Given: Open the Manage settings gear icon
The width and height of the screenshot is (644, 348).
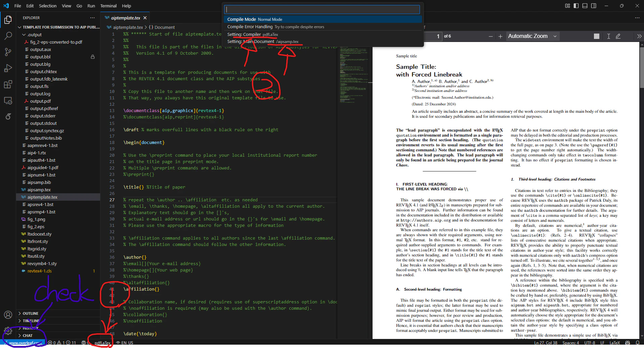Looking at the screenshot, I should pyautogui.click(x=8, y=331).
